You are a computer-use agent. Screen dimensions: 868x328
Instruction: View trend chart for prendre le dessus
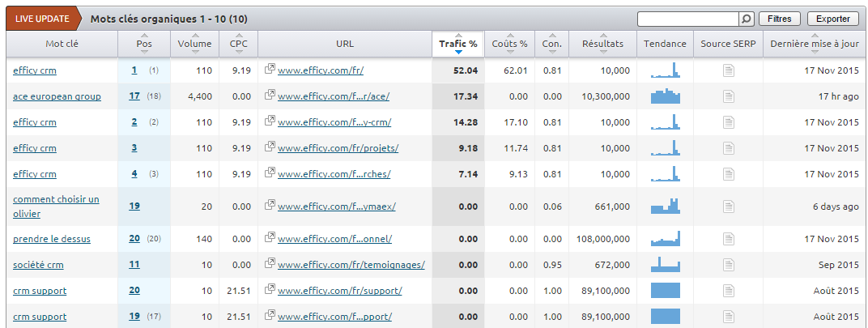666,238
